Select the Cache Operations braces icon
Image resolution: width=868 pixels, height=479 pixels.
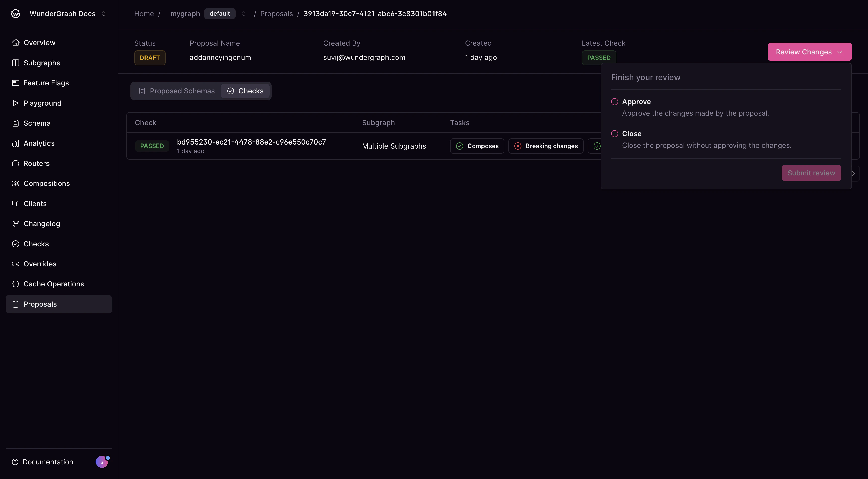(x=16, y=284)
